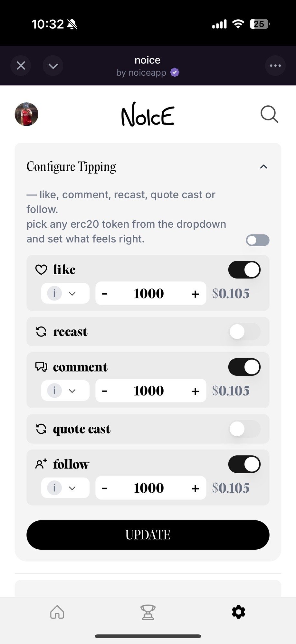Collapse the Configure Tipping section
Screen dimensions: 296x644
[263, 167]
